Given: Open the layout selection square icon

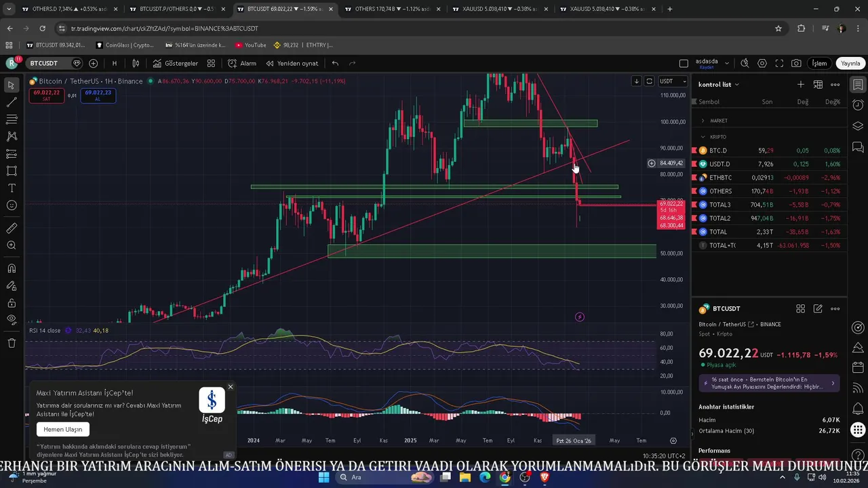Looking at the screenshot, I should (684, 63).
